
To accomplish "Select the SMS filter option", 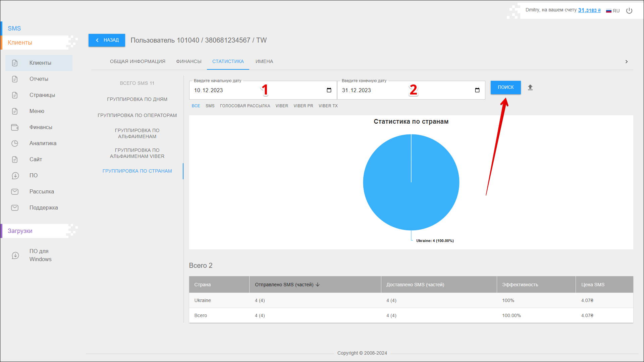I will point(210,106).
